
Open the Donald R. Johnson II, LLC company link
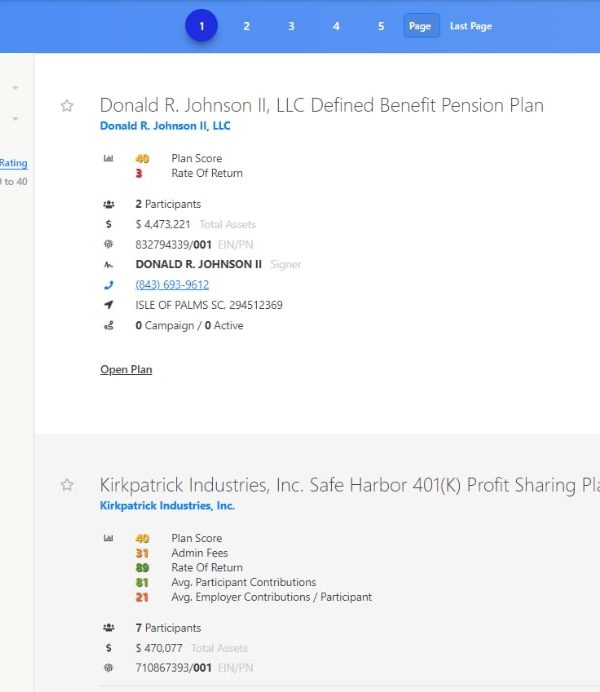(x=165, y=126)
